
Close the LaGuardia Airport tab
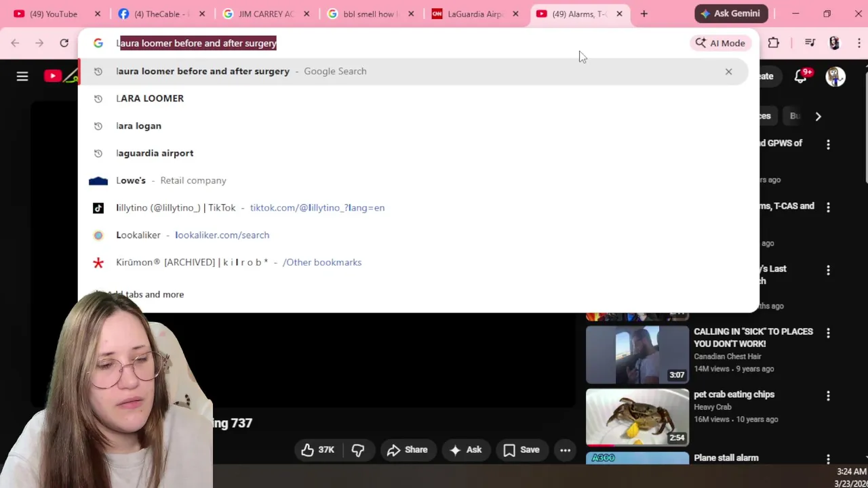point(515,14)
